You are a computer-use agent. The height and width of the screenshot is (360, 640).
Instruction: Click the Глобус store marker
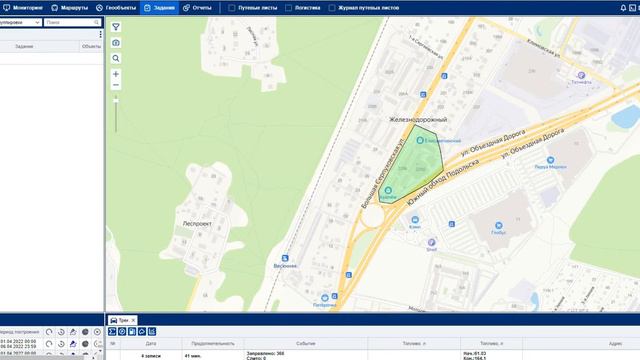tap(498, 225)
